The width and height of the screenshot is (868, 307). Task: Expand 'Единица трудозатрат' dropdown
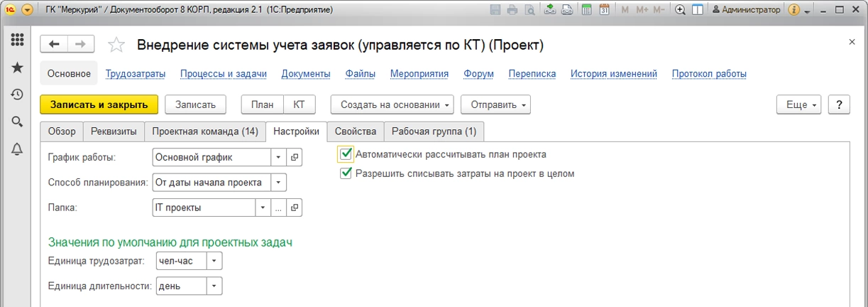click(x=214, y=261)
